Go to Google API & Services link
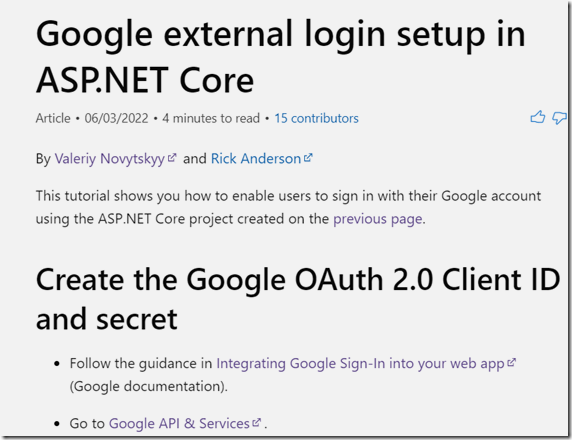Screen dimensions: 572x440 (179, 424)
